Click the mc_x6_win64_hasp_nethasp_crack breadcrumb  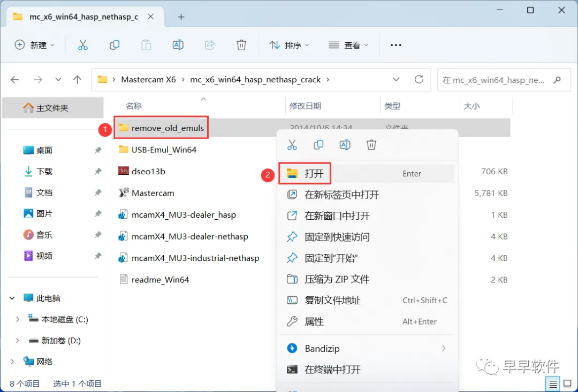(255, 80)
